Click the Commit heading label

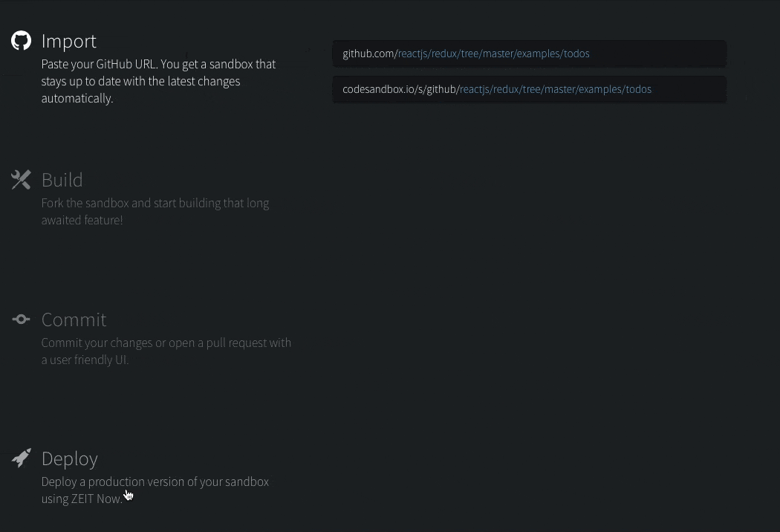point(74,319)
